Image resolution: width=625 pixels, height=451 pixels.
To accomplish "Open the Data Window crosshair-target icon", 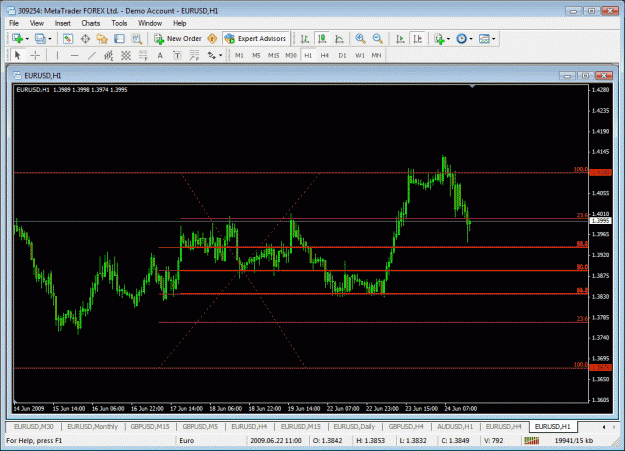I will tap(85, 39).
